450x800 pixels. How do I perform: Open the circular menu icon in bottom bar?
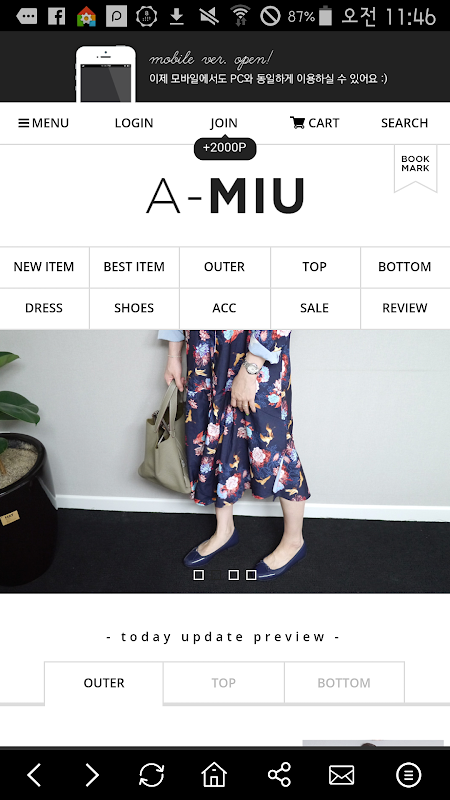[409, 775]
